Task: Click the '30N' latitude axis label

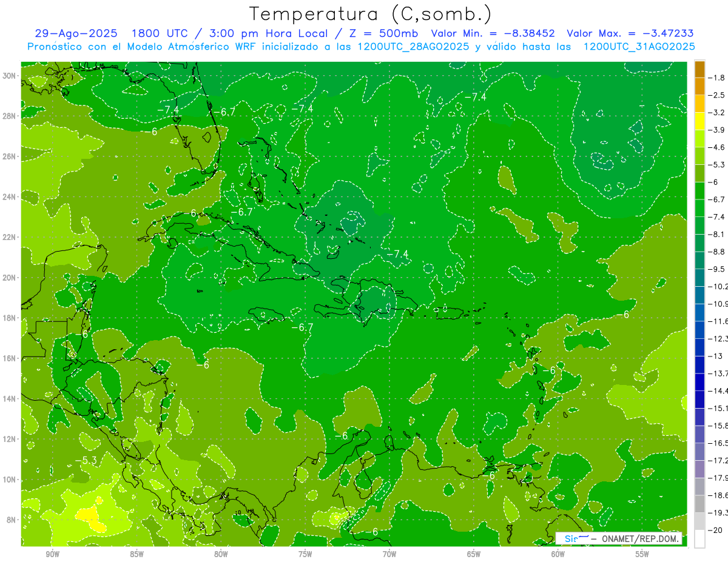Action: pos(10,76)
